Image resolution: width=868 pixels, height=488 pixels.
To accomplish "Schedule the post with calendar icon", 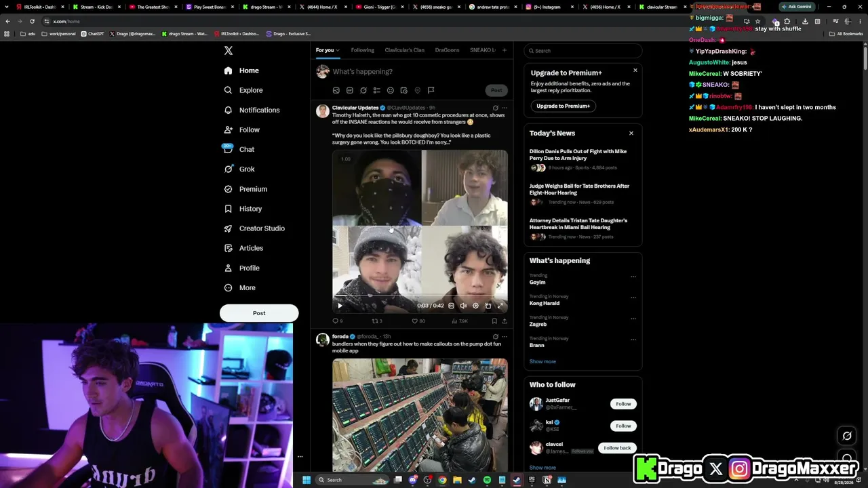I will [x=403, y=90].
